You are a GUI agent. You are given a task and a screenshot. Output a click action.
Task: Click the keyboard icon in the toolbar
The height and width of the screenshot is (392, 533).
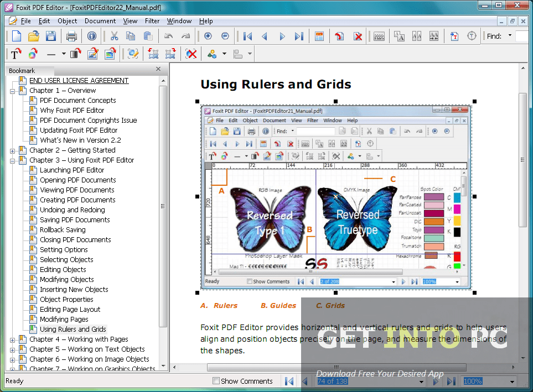(x=379, y=36)
